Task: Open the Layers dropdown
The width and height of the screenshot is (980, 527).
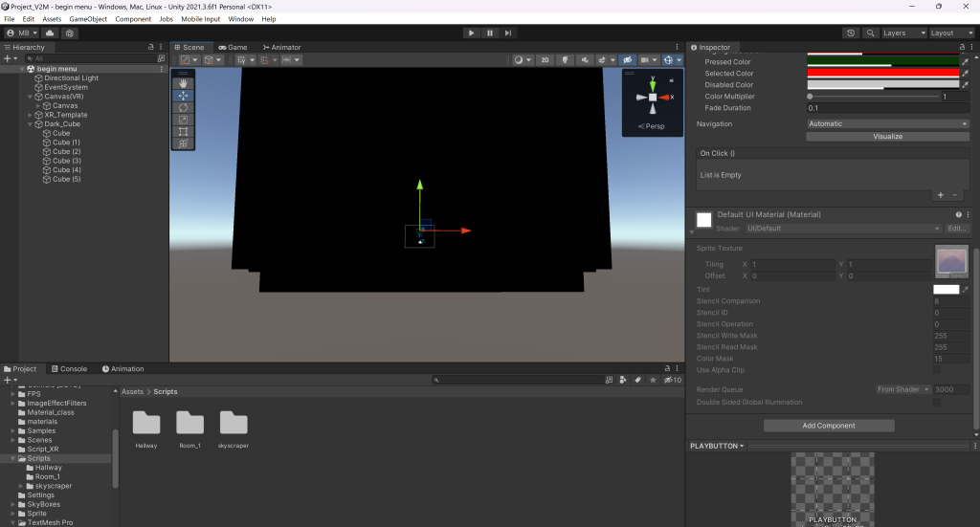Action: click(x=903, y=33)
